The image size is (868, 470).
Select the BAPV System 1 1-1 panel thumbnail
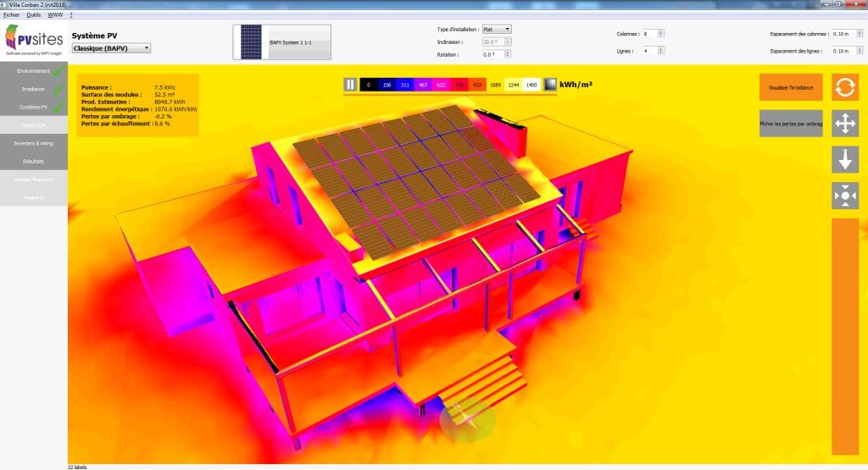281,41
